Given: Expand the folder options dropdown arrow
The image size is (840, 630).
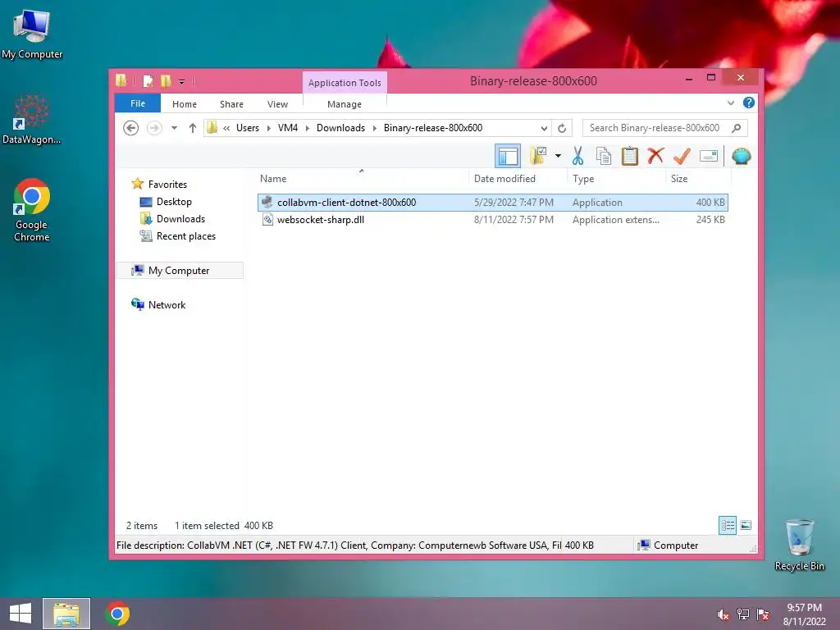Looking at the screenshot, I should click(558, 157).
